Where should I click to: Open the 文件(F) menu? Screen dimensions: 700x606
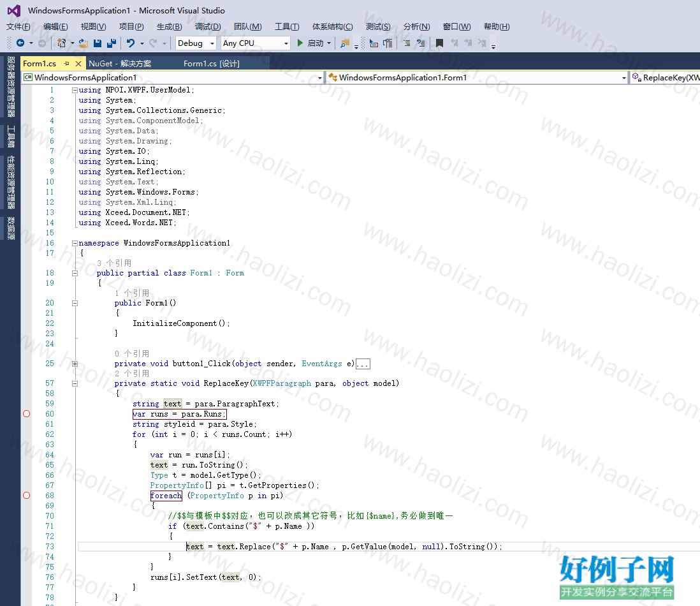18,26
